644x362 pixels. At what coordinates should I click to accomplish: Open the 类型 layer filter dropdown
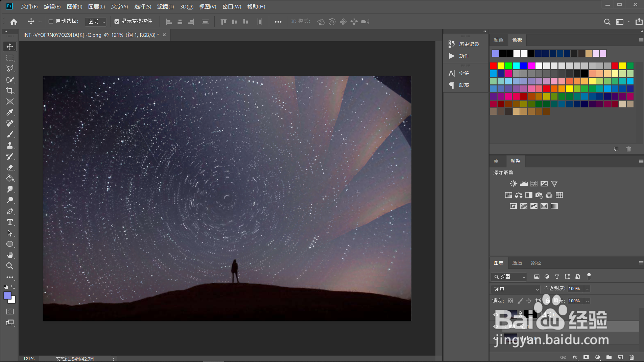(x=509, y=277)
